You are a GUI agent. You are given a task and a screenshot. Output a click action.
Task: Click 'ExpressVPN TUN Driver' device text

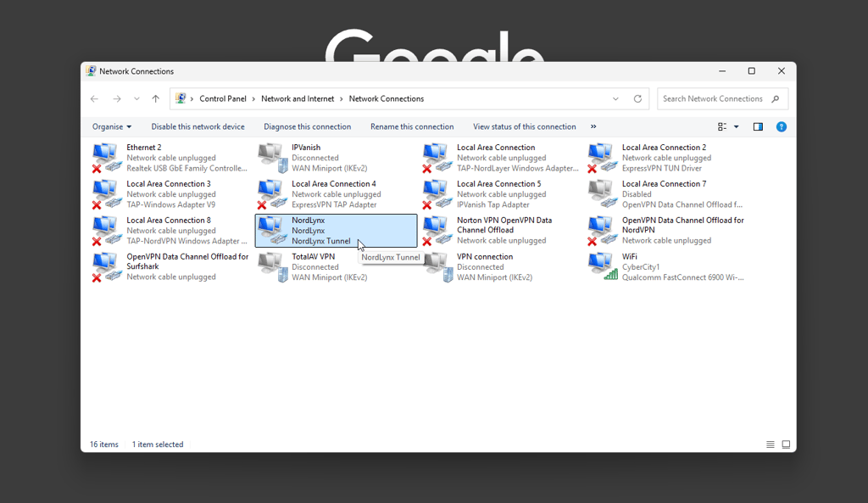661,169
